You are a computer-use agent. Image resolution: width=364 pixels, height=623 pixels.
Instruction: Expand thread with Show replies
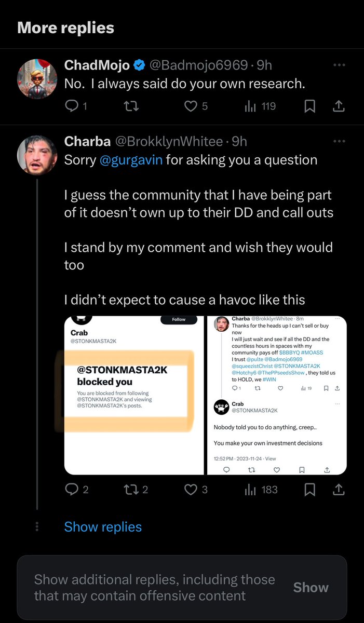coord(103,527)
